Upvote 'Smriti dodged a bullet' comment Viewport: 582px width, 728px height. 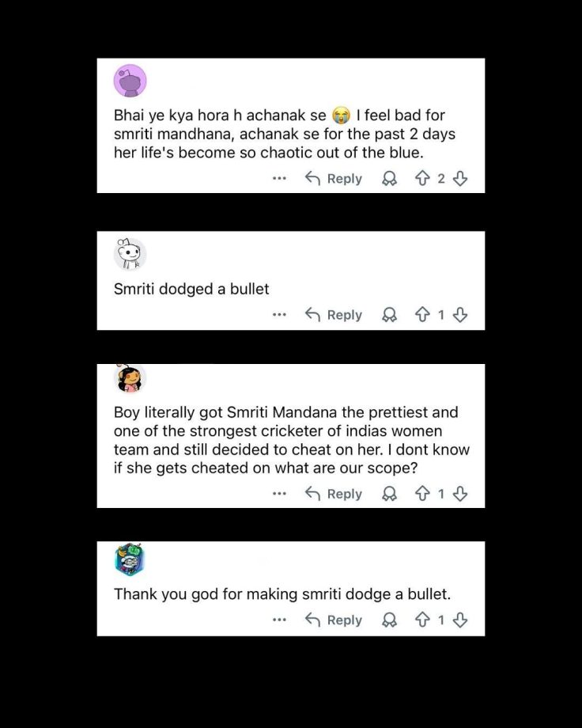point(422,315)
